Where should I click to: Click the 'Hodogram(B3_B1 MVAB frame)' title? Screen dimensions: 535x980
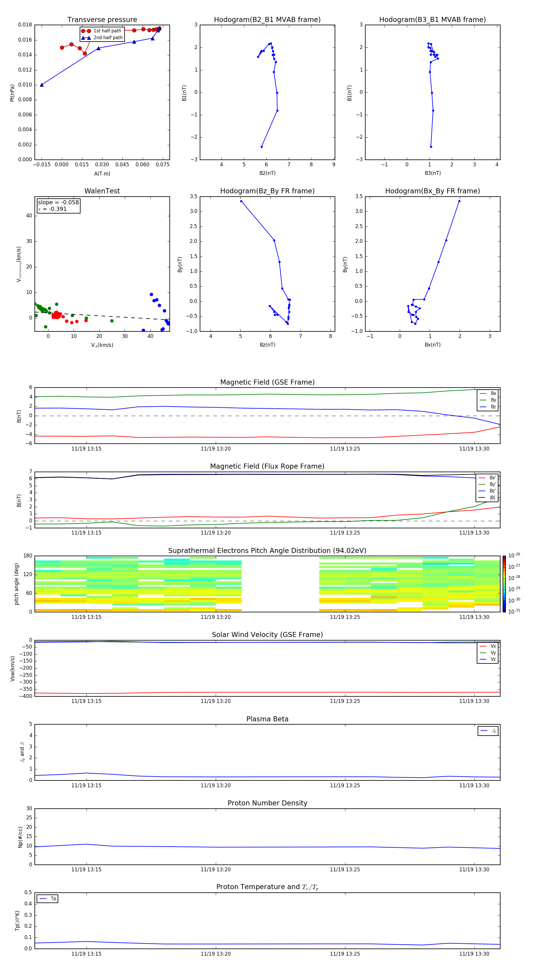click(x=432, y=20)
